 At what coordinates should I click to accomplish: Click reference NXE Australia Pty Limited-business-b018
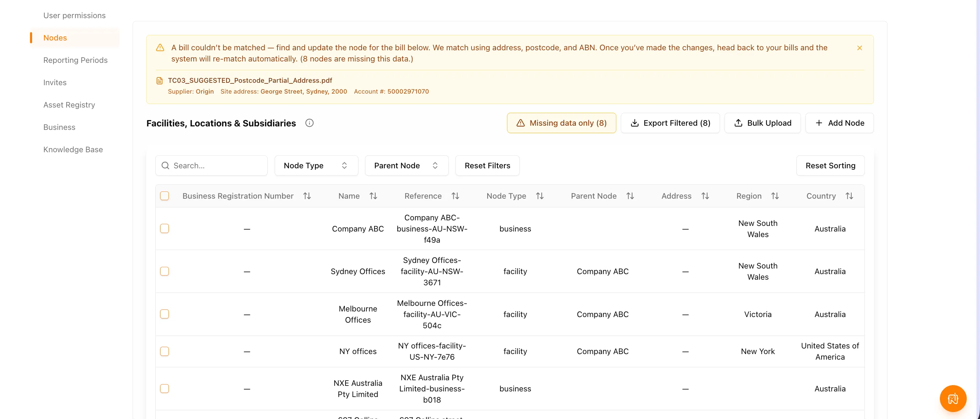click(432, 389)
